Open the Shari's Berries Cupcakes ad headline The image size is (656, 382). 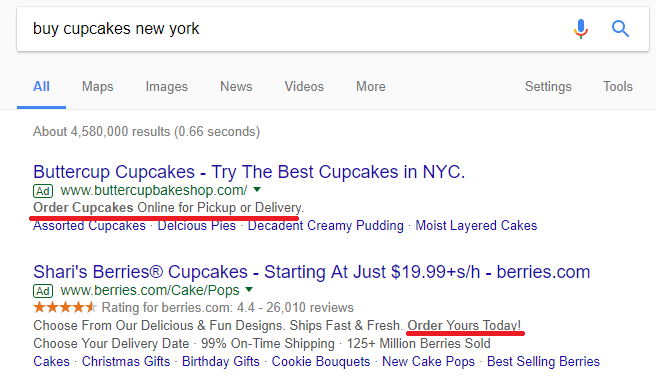tap(312, 272)
